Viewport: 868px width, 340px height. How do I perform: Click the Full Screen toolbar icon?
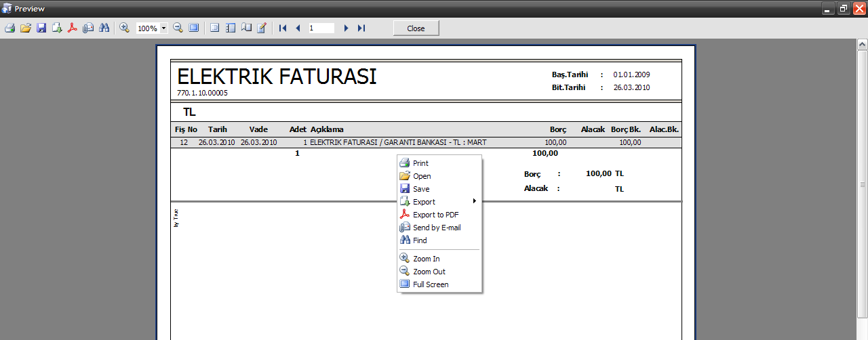coord(194,28)
